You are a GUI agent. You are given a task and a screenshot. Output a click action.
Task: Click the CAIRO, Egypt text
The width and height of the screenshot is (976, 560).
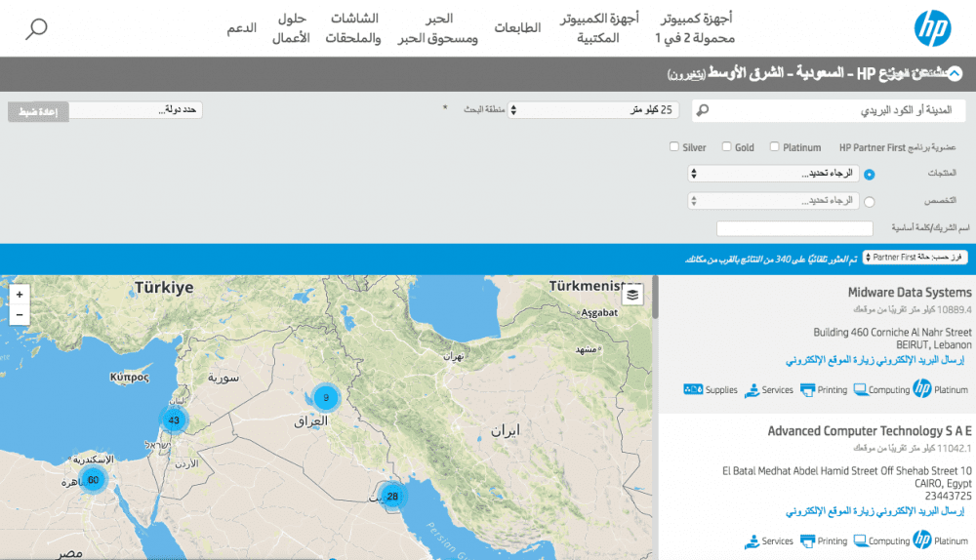[x=943, y=484]
